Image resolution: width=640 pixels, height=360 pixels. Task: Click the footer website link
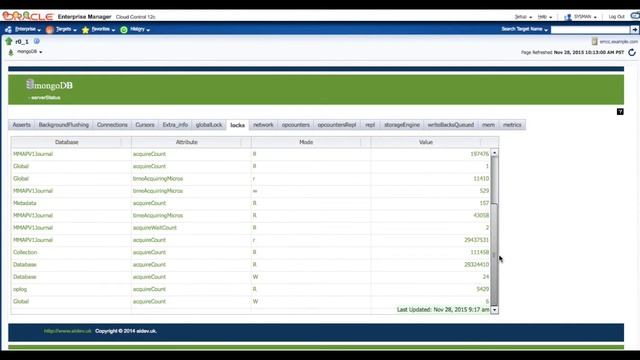68,331
